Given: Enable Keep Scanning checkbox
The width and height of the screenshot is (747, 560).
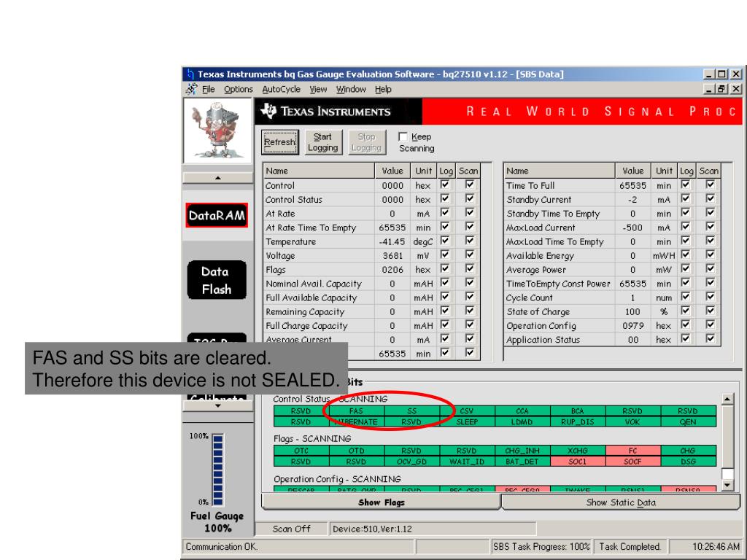Looking at the screenshot, I should coord(403,136).
